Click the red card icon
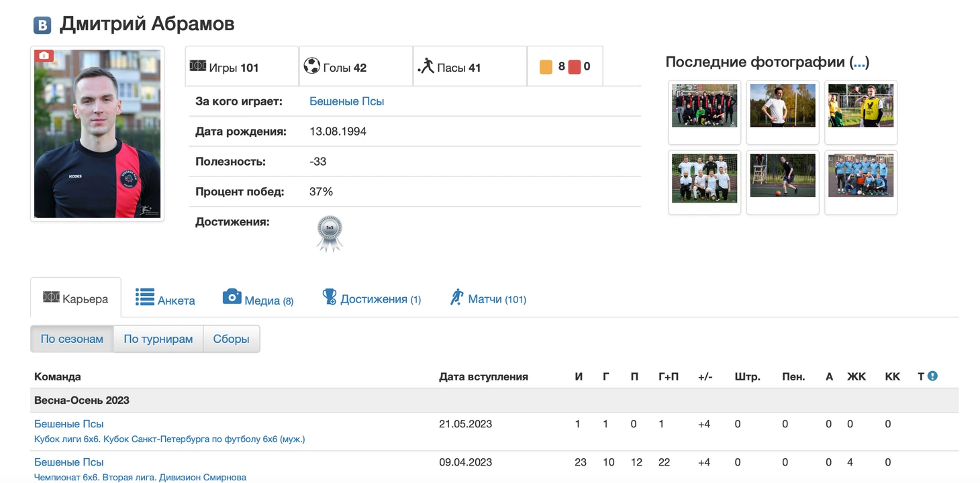980x483 pixels. [575, 67]
